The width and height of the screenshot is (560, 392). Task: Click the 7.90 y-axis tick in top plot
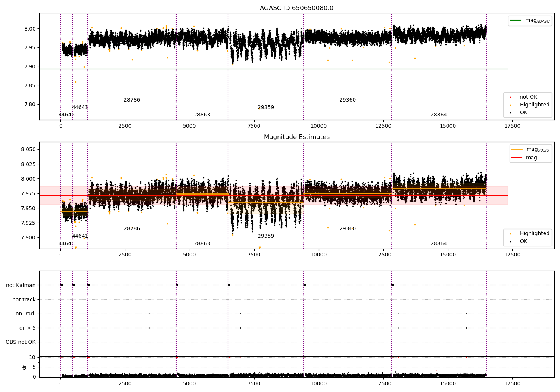(x=31, y=66)
